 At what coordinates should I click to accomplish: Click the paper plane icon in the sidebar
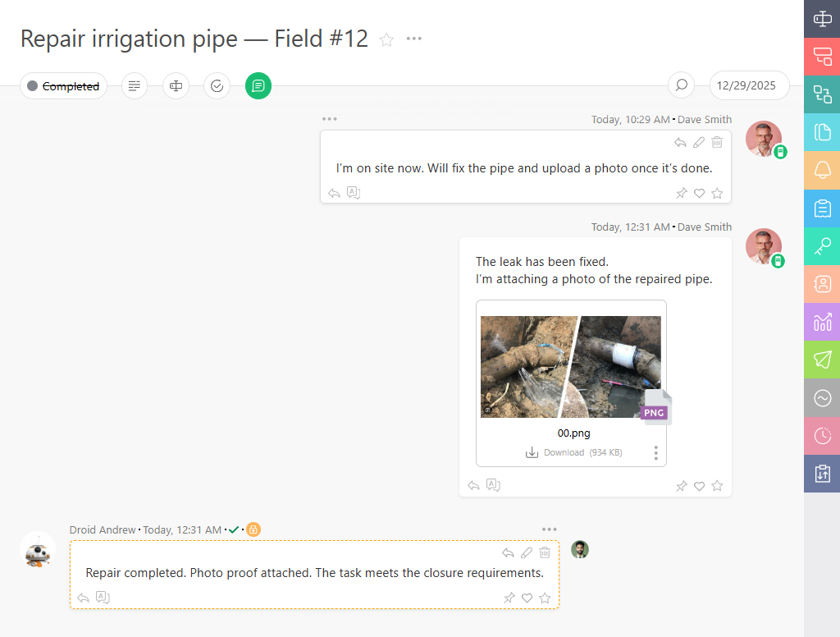tap(822, 359)
